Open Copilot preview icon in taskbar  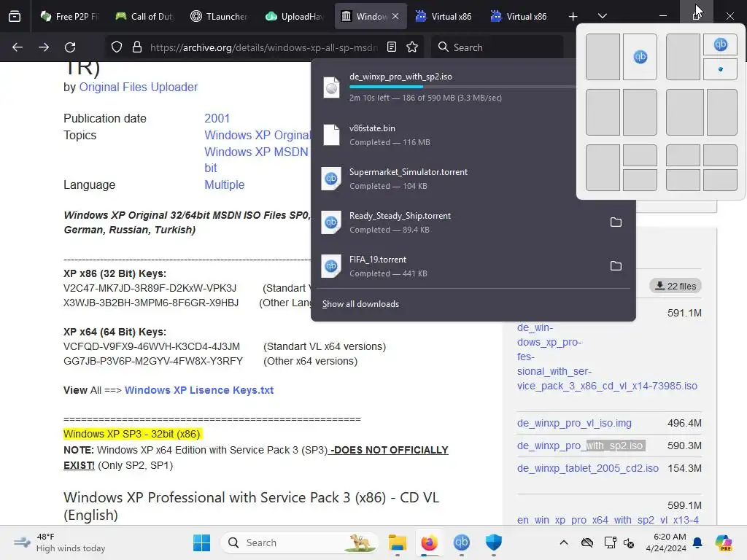click(724, 542)
